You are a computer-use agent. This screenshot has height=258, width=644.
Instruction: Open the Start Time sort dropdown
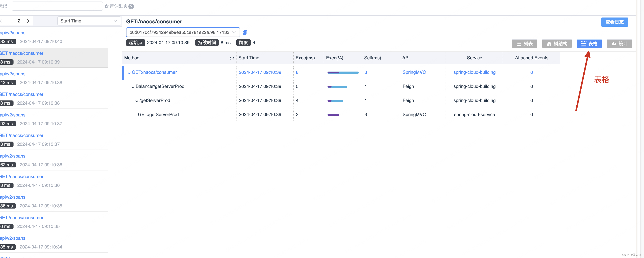tap(89, 21)
